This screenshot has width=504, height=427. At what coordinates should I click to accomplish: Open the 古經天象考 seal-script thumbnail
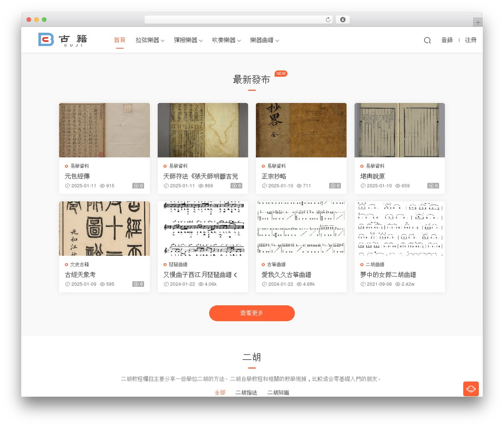[x=104, y=228]
